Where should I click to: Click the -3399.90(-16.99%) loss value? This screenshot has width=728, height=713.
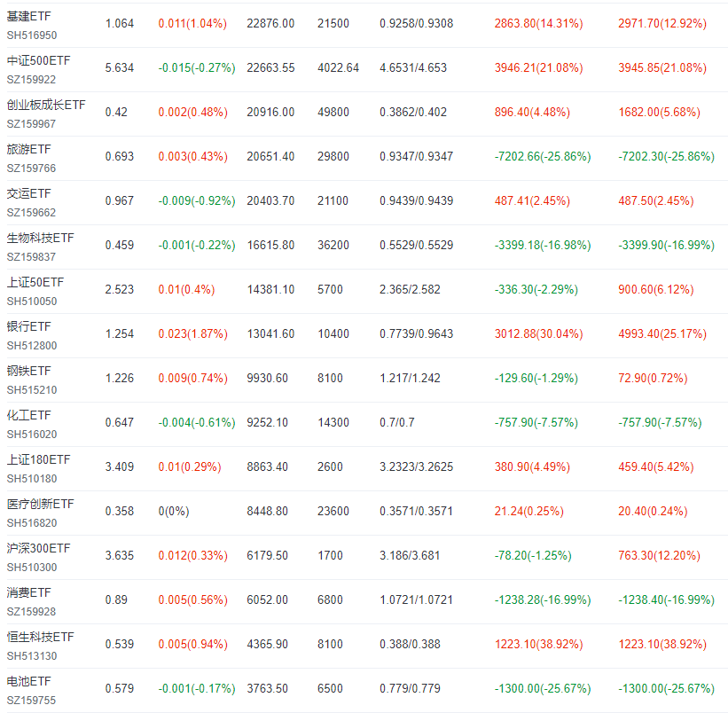(666, 245)
